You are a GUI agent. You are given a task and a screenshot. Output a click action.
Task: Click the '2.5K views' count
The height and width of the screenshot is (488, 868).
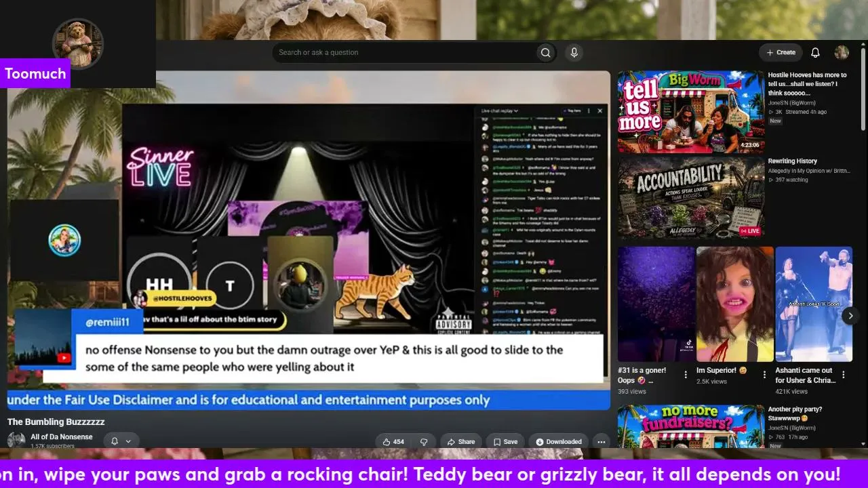point(711,382)
